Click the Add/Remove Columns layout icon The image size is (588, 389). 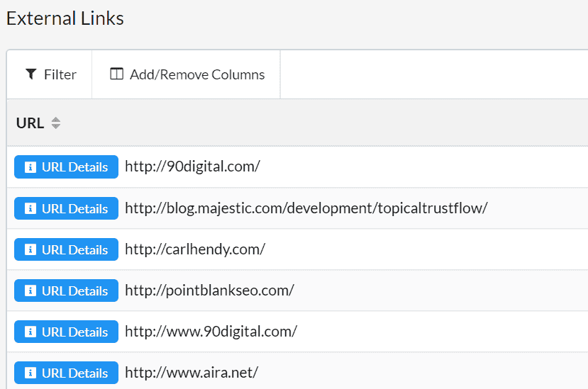[116, 74]
